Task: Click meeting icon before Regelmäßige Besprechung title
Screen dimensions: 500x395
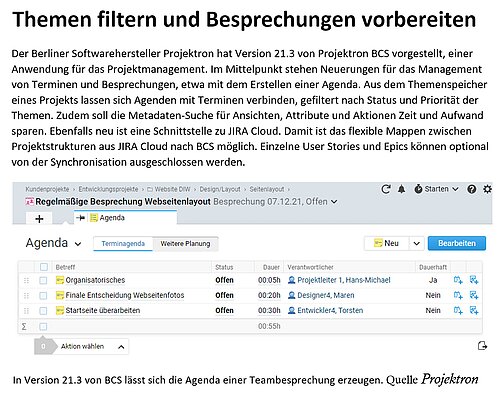Action: click(x=30, y=201)
